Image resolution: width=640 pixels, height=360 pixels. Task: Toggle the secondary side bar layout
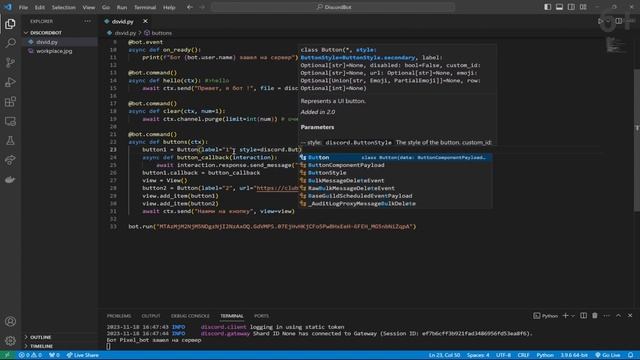click(571, 7)
